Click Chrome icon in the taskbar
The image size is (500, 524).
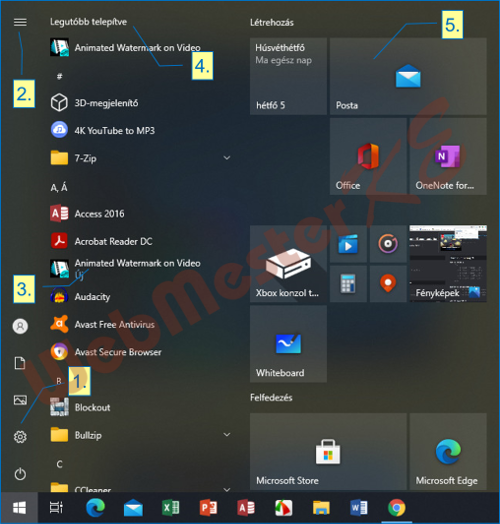click(397, 508)
